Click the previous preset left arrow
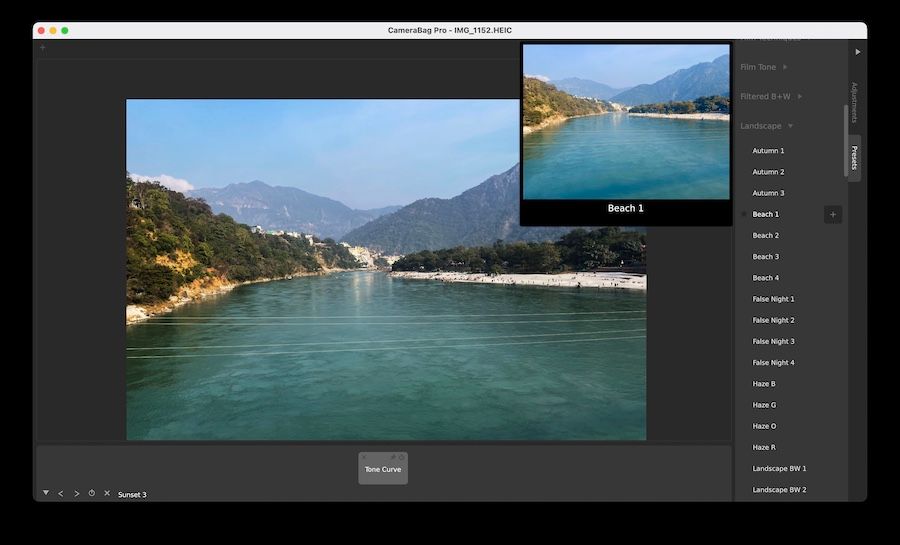Image resolution: width=900 pixels, height=545 pixels. click(61, 493)
